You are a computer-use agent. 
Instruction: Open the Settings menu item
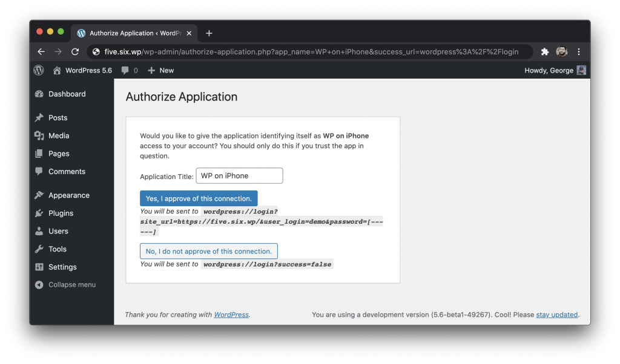click(x=62, y=267)
